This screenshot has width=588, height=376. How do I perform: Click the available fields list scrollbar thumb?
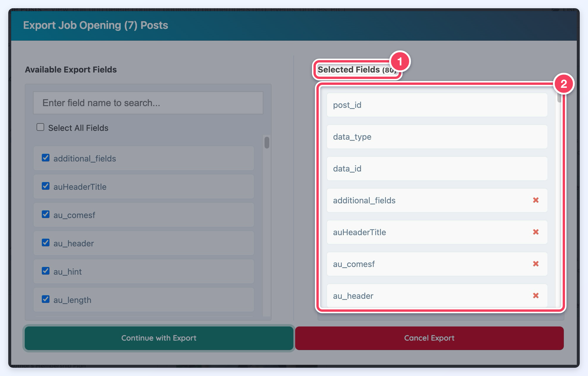click(267, 143)
